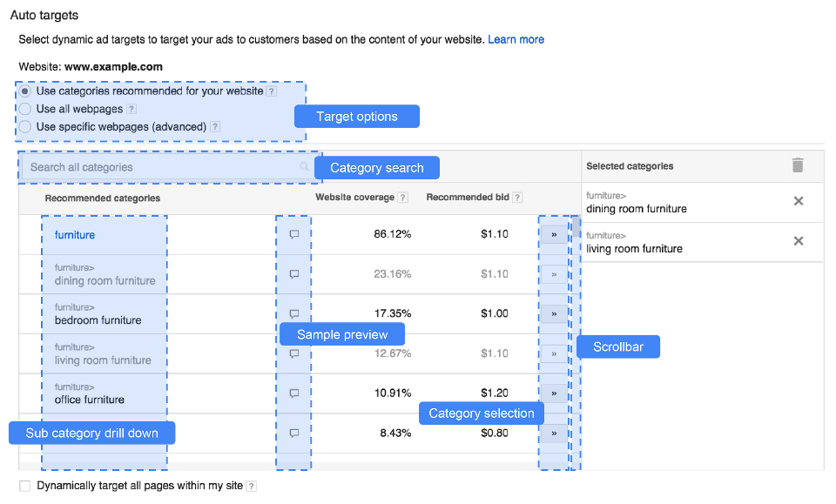
Task: Choose Use specific webpages (advanced) option
Action: (x=25, y=126)
